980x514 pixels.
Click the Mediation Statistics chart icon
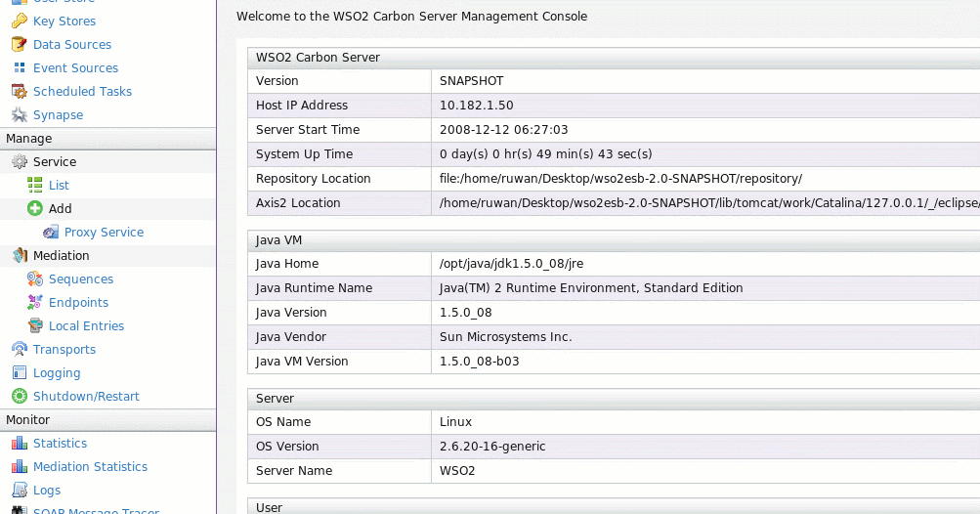click(x=20, y=466)
